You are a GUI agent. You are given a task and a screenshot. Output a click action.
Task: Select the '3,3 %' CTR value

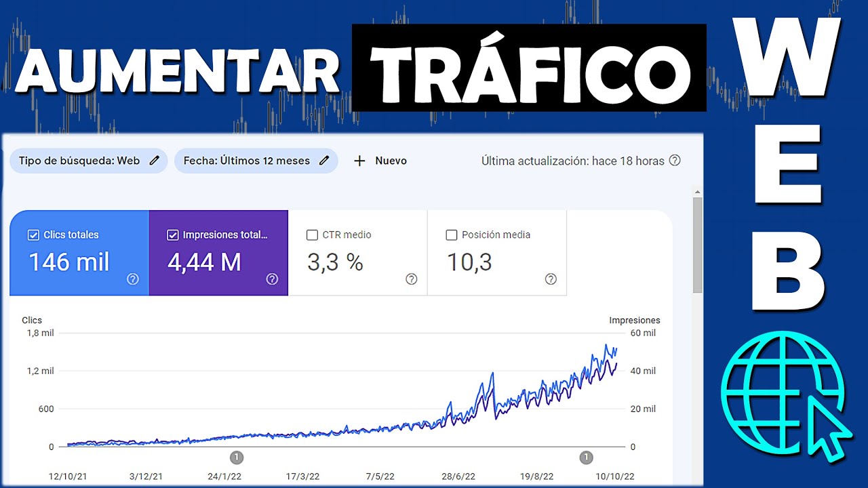[x=336, y=262]
